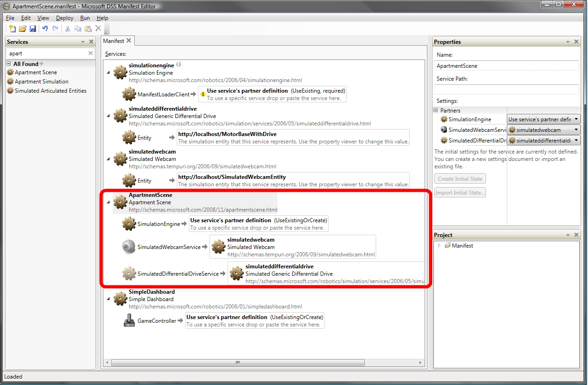Undo the last action
588x385 pixels.
click(45, 29)
